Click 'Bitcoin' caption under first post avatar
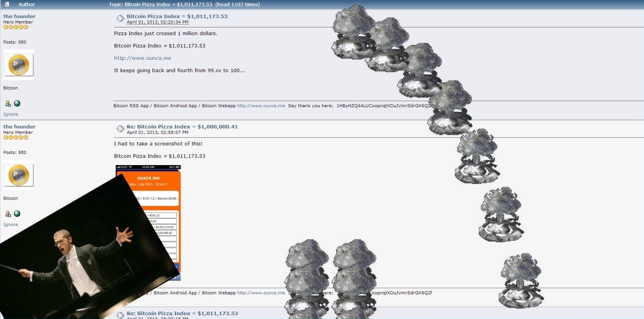This screenshot has width=644, height=319. [10, 88]
